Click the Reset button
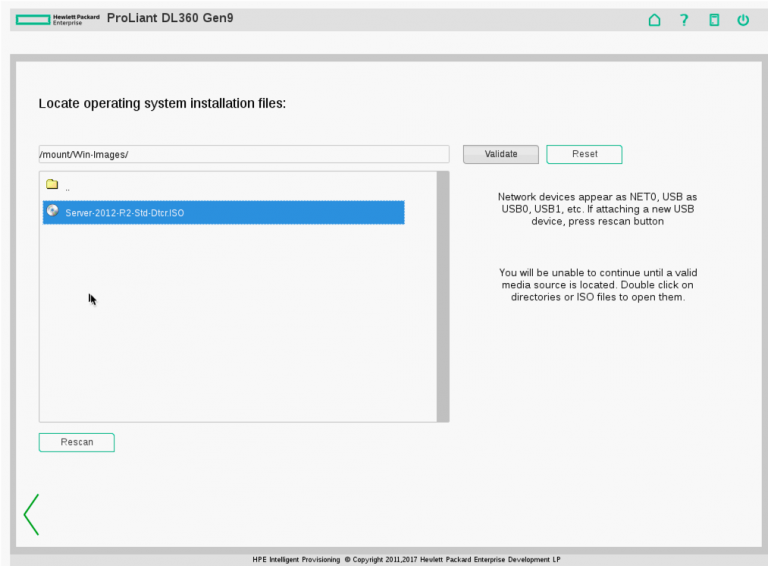Image resolution: width=768 pixels, height=566 pixels. pos(584,154)
